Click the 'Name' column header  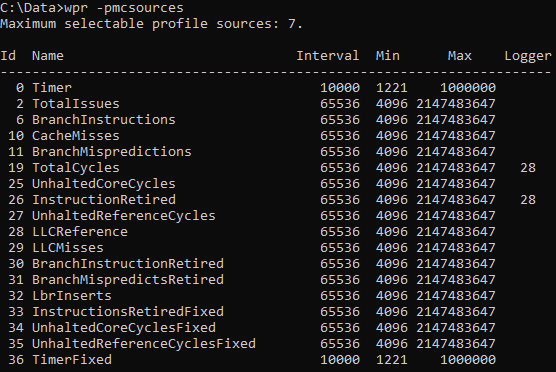[48, 56]
